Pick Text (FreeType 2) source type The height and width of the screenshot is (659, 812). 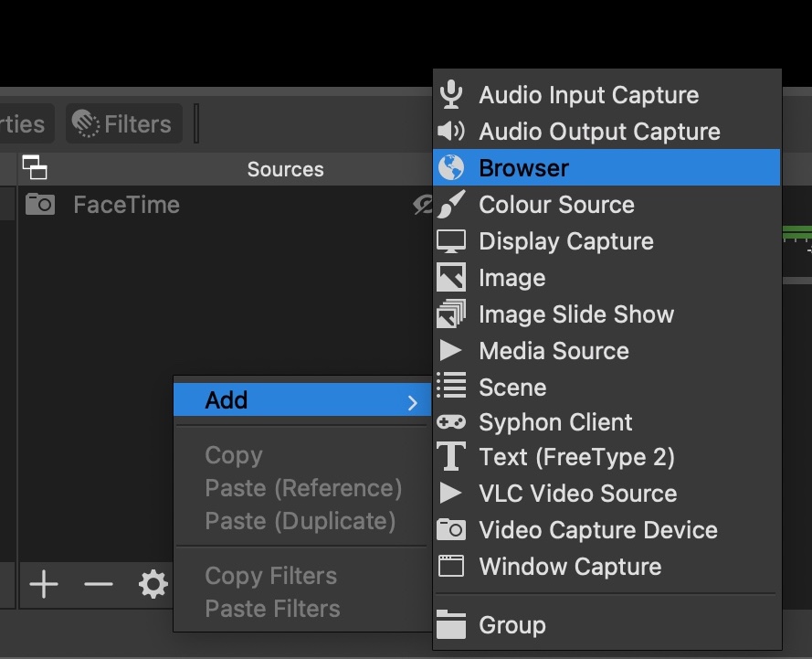[x=576, y=457]
